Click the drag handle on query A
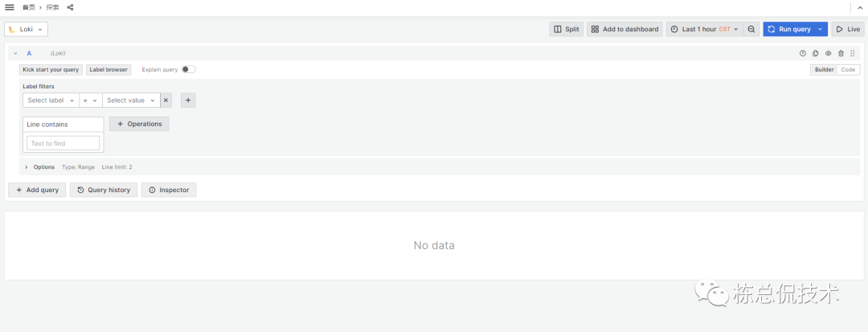This screenshot has height=332, width=868. (853, 53)
